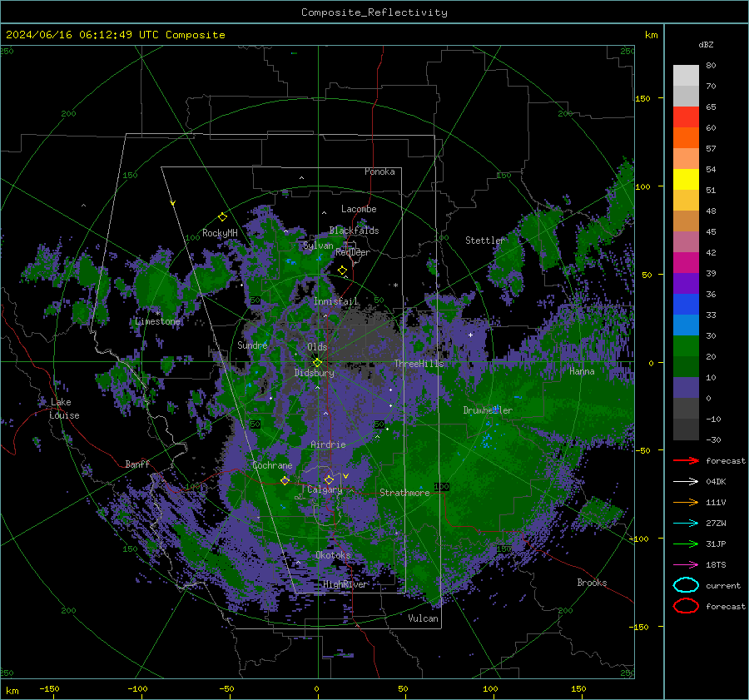Click the 150 tick on right km axis
Image resolution: width=749 pixels, height=700 pixels.
pos(643,98)
